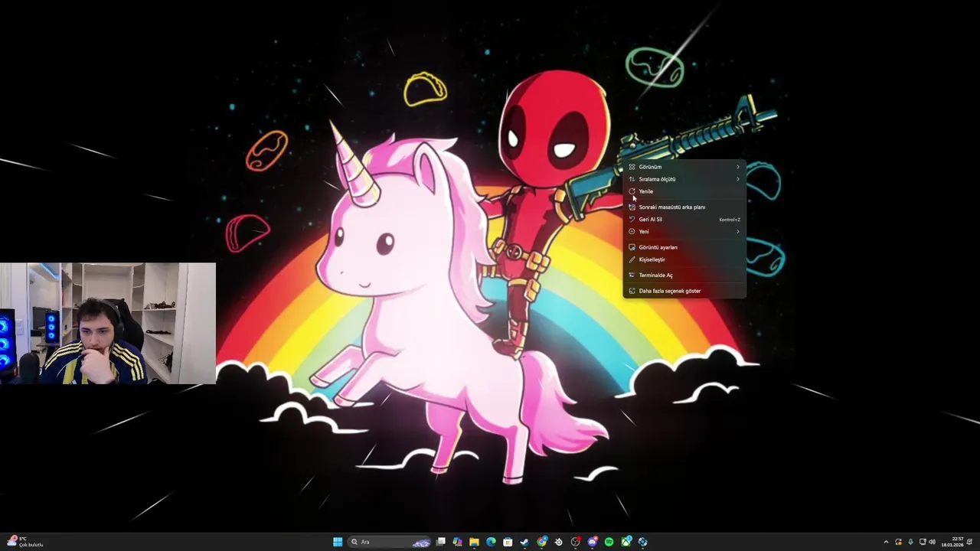Click the Sıralama ölçütü sort arrows icon
The image size is (980, 551).
(632, 179)
